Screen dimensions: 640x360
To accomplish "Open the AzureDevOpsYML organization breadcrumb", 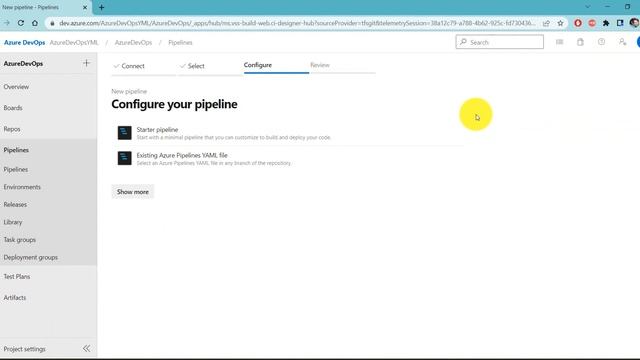I will 74,42.
